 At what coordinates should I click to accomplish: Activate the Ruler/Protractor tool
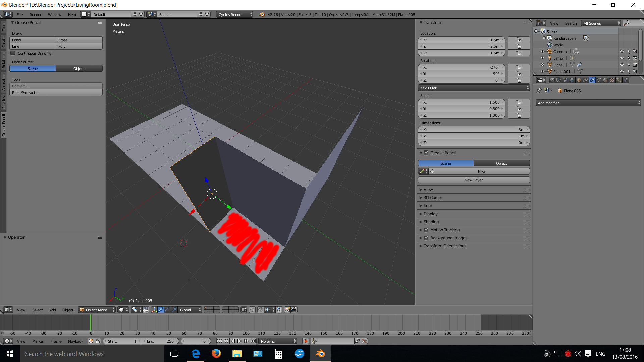tap(56, 93)
